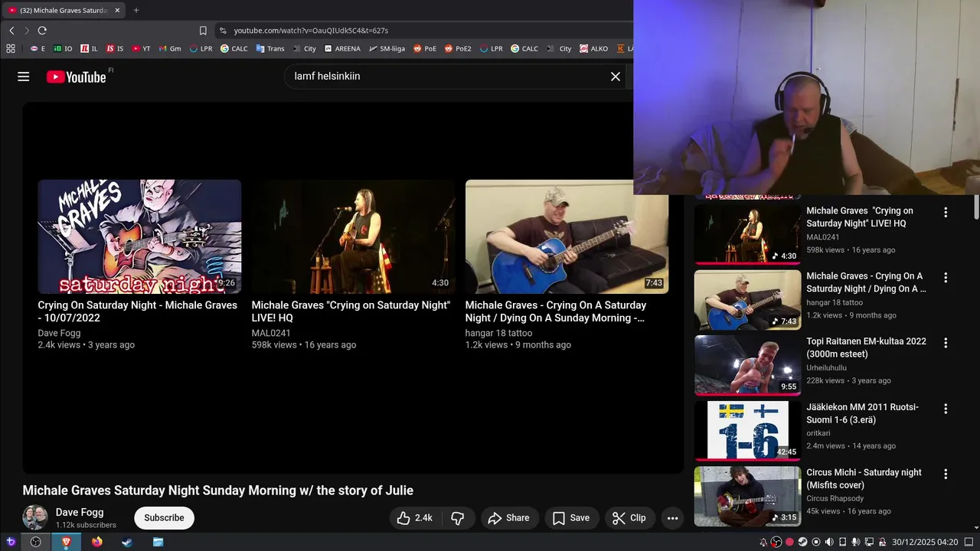Bookmark this page icon in address bar
Image resolution: width=980 pixels, height=551 pixels.
click(203, 31)
